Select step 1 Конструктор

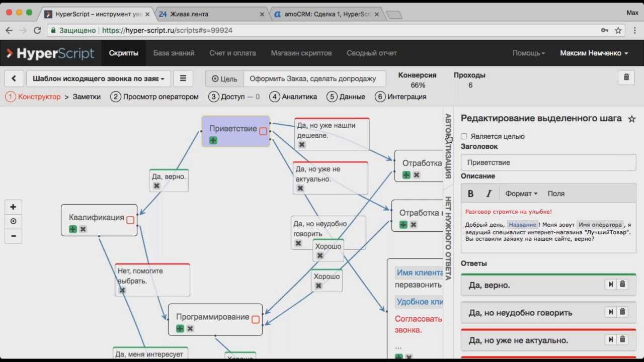(33, 97)
